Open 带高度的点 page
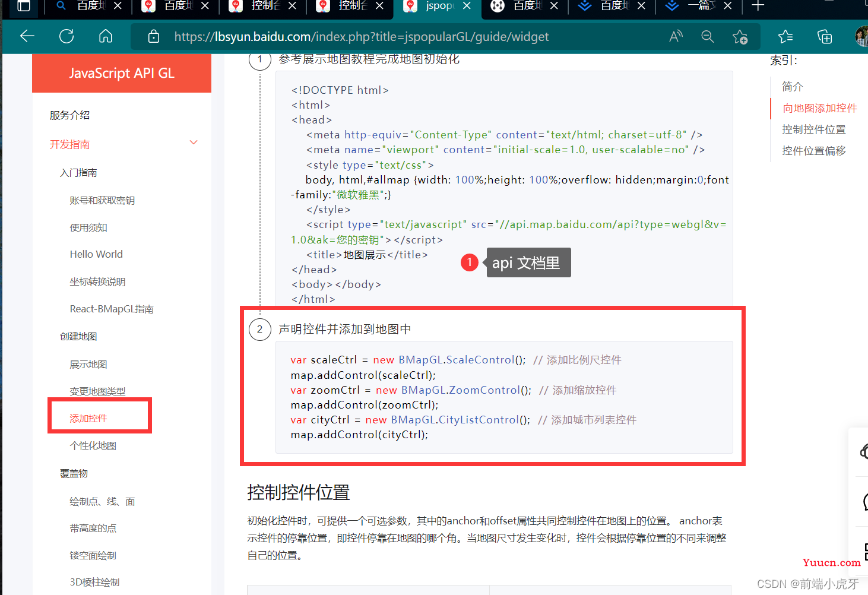The image size is (868, 595). 93,528
